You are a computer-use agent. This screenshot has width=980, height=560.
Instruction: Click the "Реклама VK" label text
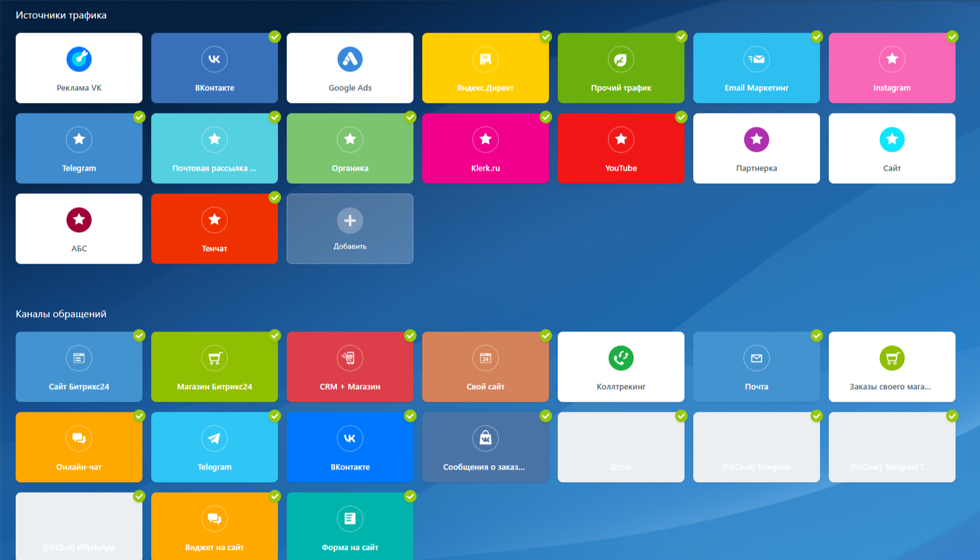(79, 88)
